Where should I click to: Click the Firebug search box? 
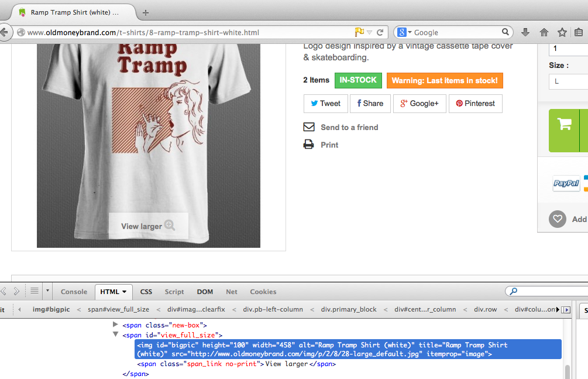(546, 291)
